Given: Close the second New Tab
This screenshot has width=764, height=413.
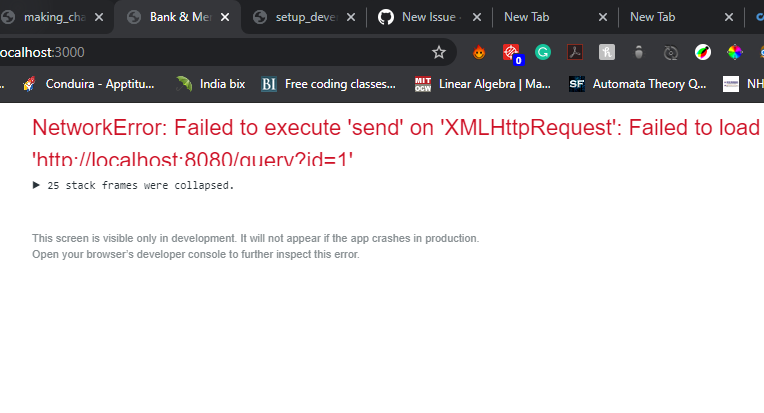Looking at the screenshot, I should (x=729, y=18).
